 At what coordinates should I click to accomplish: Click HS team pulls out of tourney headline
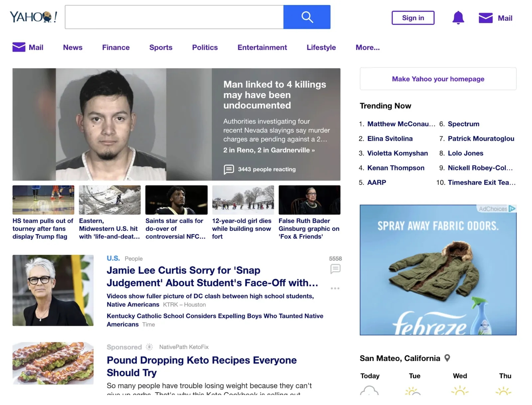coord(43,229)
